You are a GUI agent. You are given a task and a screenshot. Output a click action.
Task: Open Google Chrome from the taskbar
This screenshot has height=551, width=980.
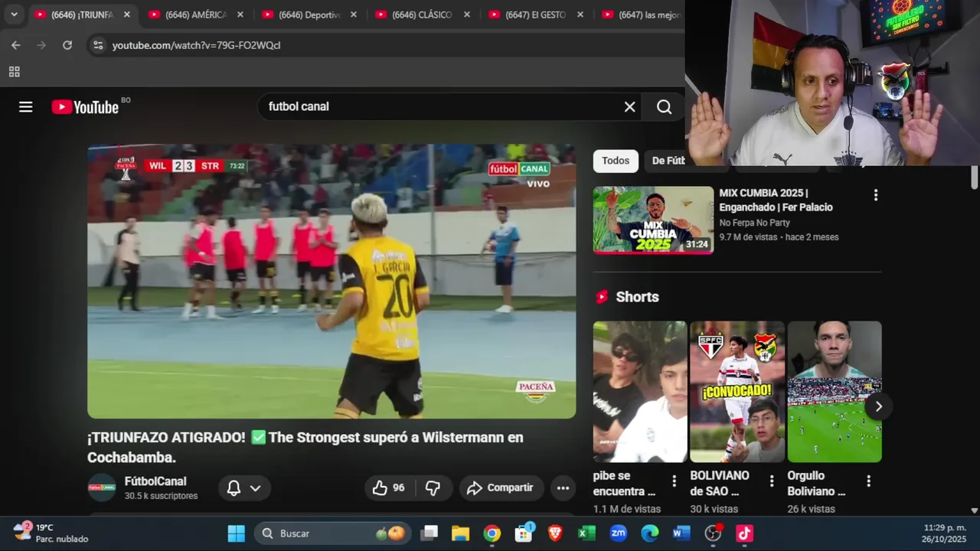[x=492, y=533]
